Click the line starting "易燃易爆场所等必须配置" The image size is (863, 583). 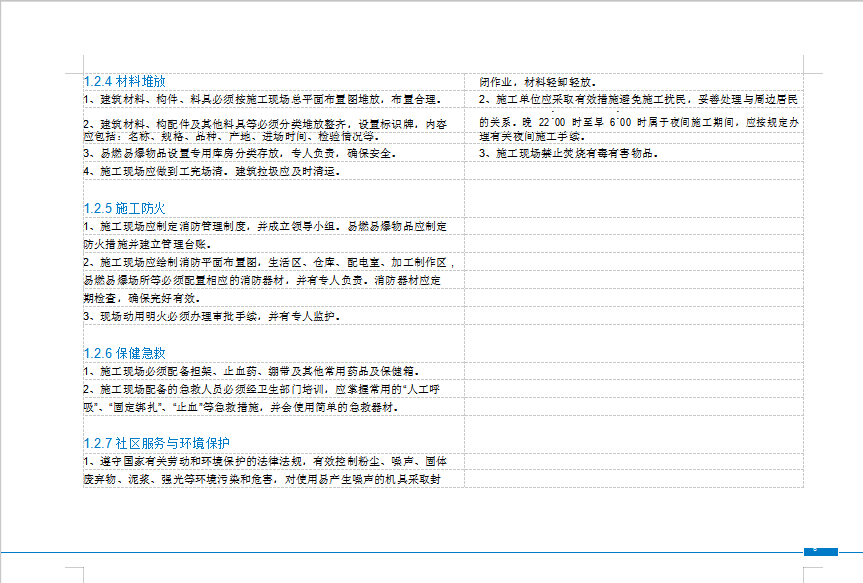pyautogui.click(x=263, y=281)
